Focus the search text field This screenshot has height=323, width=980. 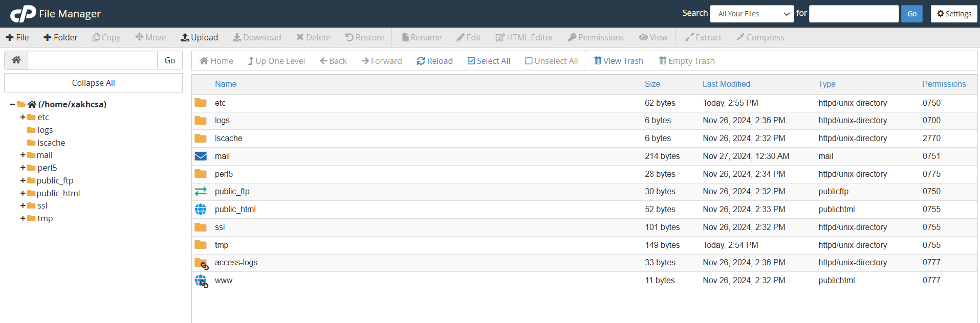(x=854, y=14)
